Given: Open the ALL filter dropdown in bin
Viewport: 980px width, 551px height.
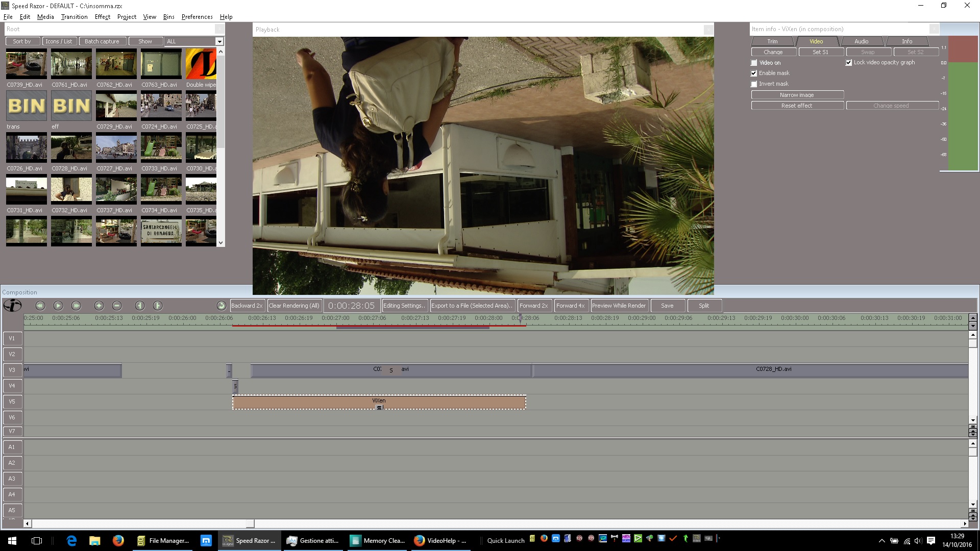Looking at the screenshot, I should click(219, 41).
